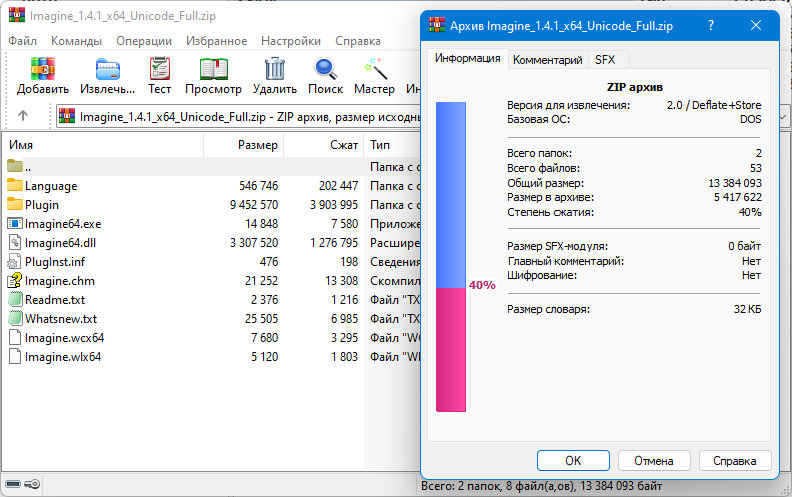Screen dimensions: 792x497
Task: Click the status bar total summary text
Action: (x=541, y=486)
